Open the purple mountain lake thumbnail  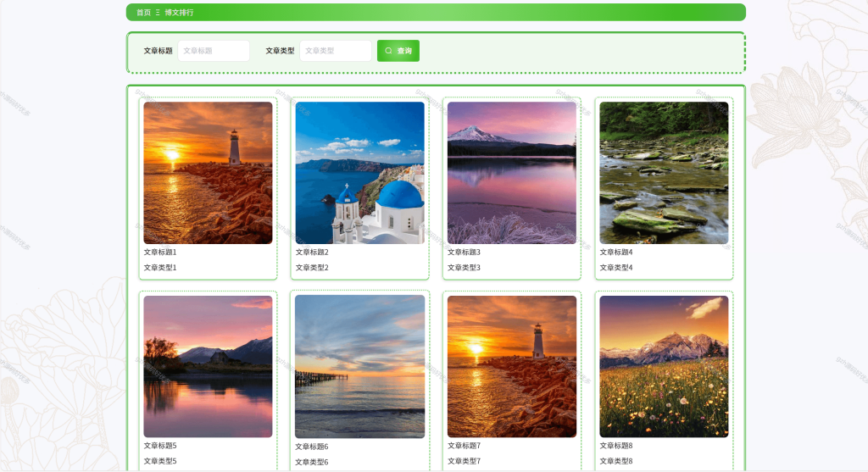coord(512,173)
